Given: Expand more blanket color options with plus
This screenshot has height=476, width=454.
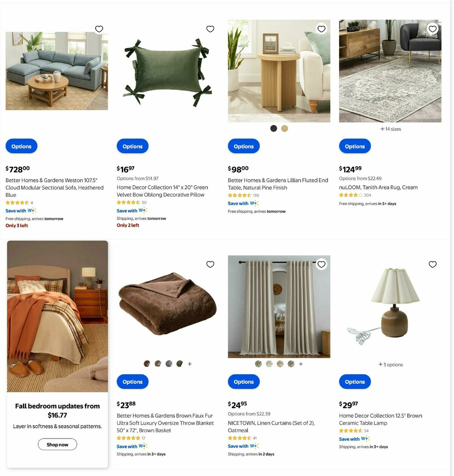Looking at the screenshot, I should [x=190, y=364].
